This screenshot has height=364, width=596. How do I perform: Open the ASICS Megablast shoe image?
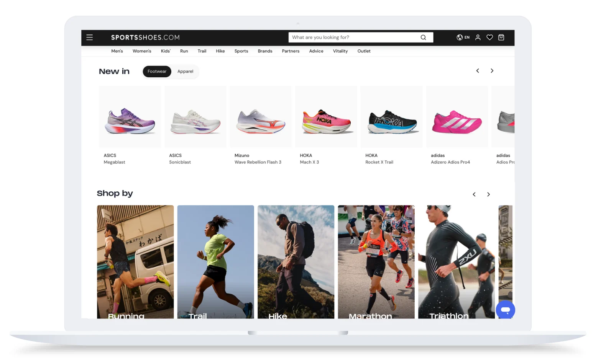point(130,117)
